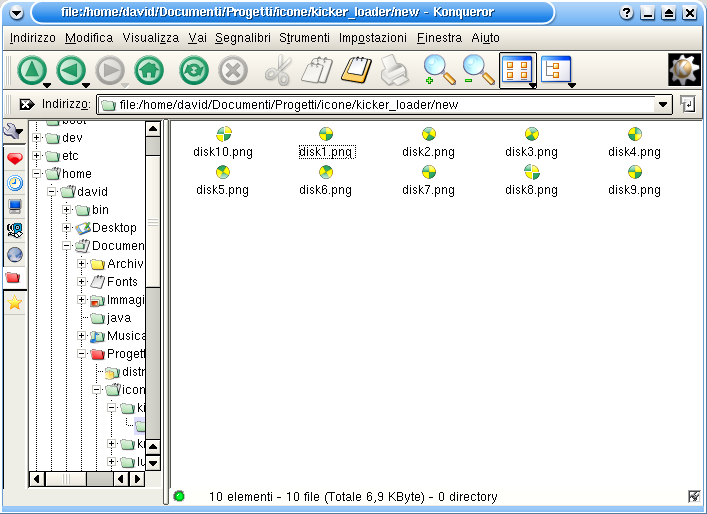The width and height of the screenshot is (707, 514).
Task: Open Up button history dropdown arrow
Action: click(x=46, y=85)
